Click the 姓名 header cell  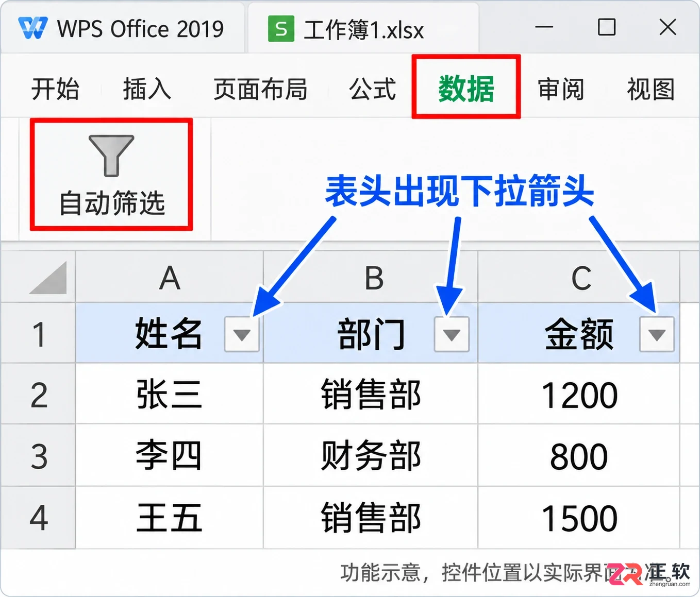[170, 333]
